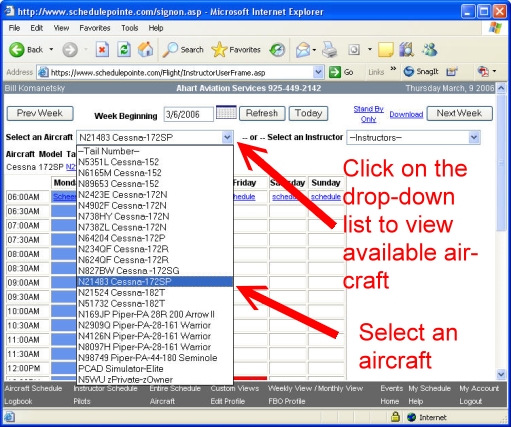
Task: Open the History globe icon
Action: pyautogui.click(x=277, y=50)
